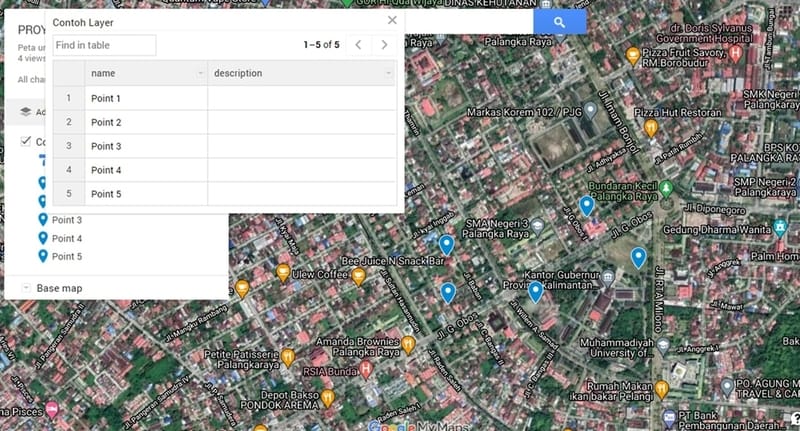Click the Pizza Fruit Savory cafe icon
Viewport: 800px width, 431px height.
coord(633,56)
